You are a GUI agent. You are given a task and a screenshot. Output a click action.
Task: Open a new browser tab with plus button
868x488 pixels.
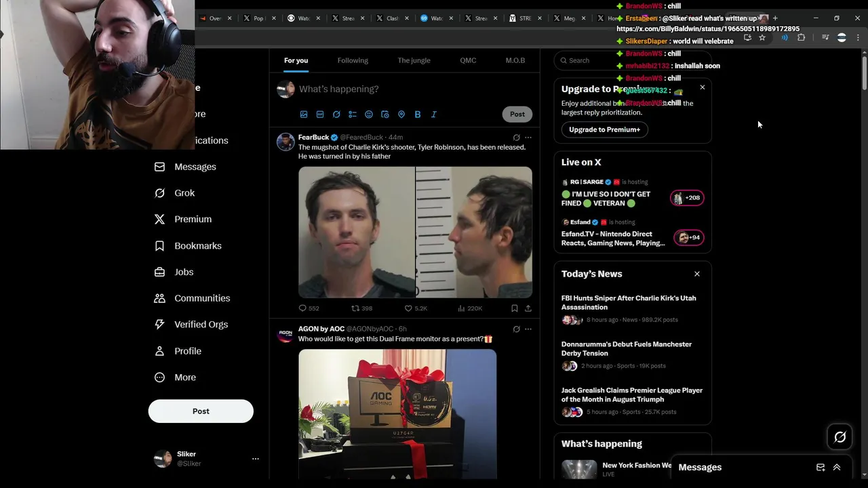[776, 18]
